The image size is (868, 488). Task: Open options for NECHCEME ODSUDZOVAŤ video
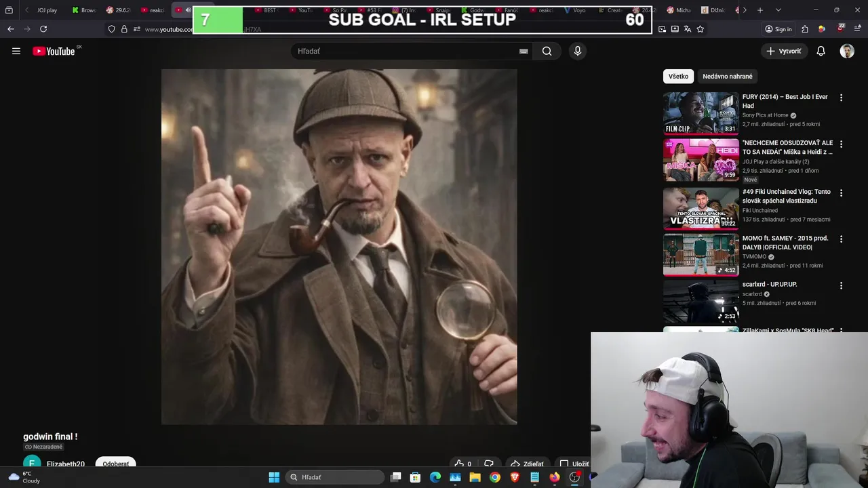tap(841, 144)
